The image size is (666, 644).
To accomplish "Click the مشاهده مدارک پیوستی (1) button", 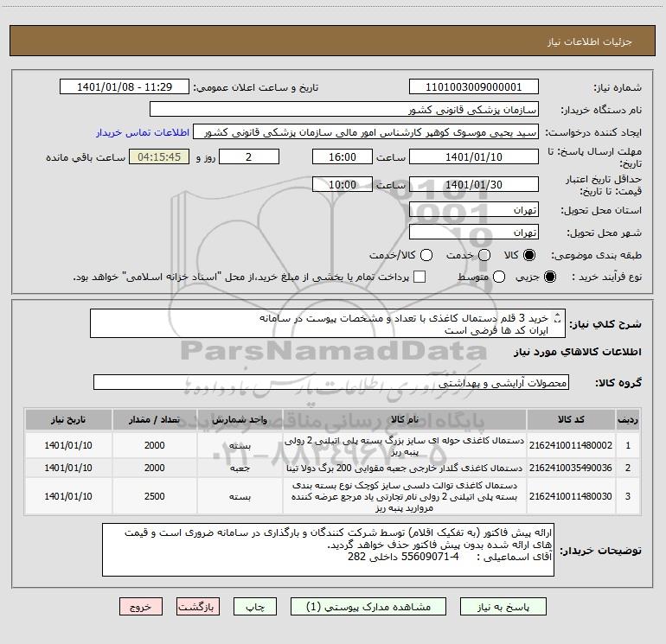I will click(x=368, y=607).
